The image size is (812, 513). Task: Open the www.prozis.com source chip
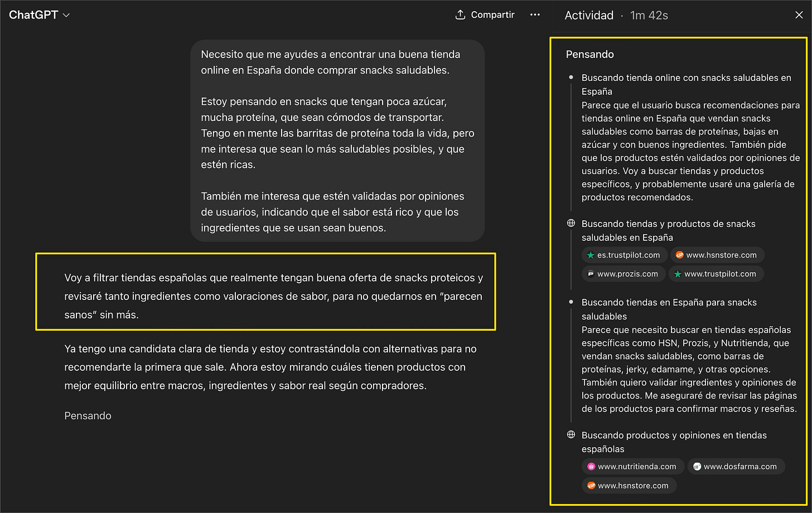623,274
